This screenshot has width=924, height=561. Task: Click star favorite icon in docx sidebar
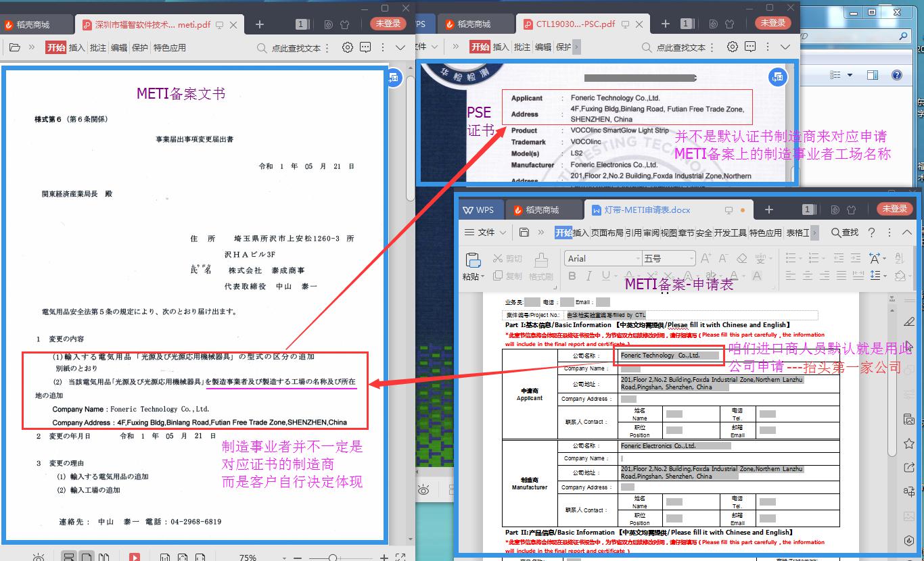(x=909, y=443)
